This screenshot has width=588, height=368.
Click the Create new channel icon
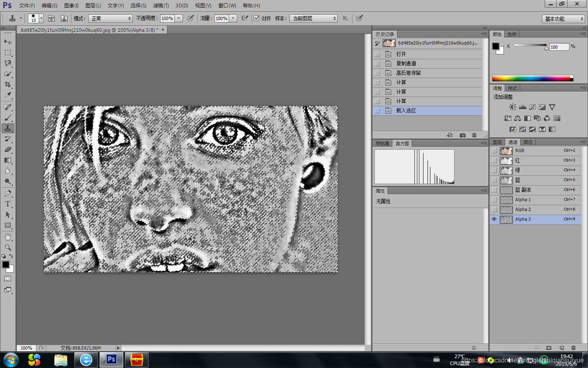[x=561, y=348]
